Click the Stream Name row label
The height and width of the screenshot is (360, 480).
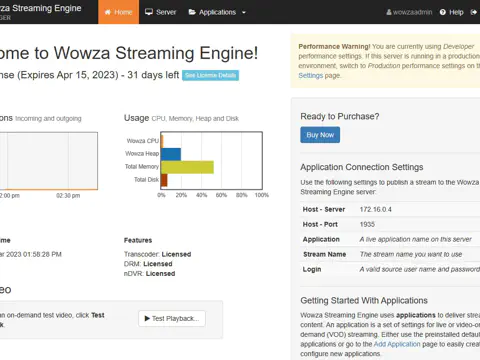pyautogui.click(x=324, y=254)
